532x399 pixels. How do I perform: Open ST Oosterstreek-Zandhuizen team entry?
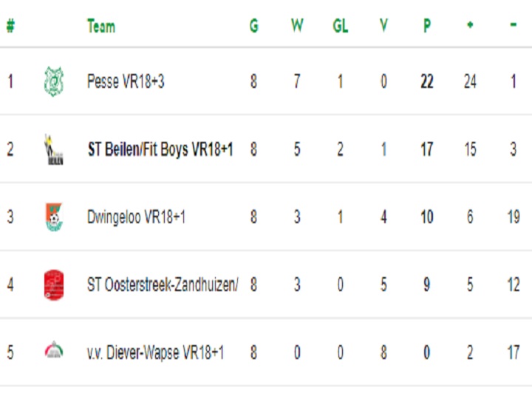point(163,284)
